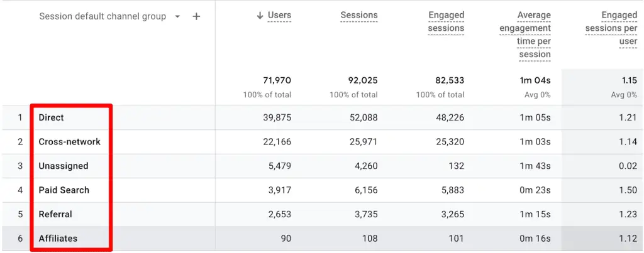The image size is (644, 253).
Task: Click the Cross-network channel label
Action: click(x=69, y=142)
